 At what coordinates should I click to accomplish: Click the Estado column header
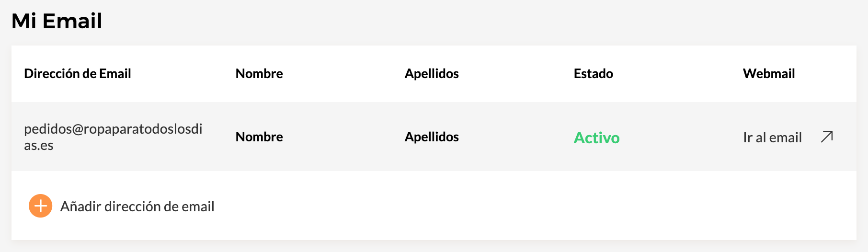[x=593, y=73]
